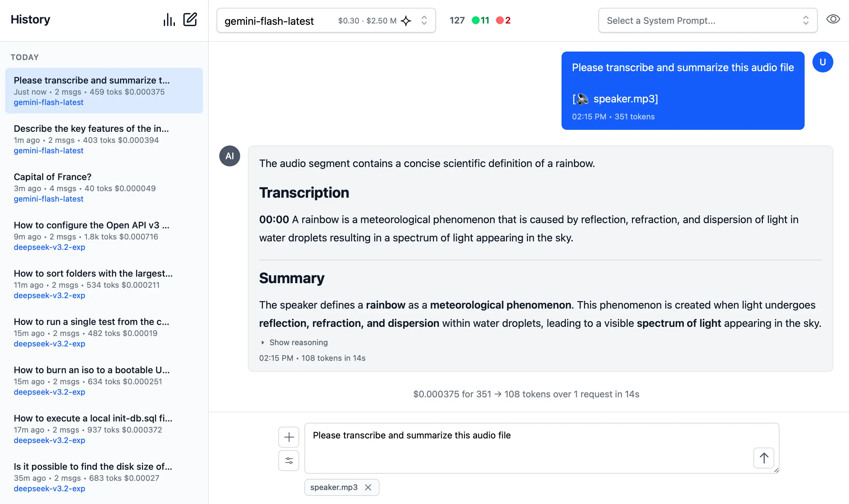Send the message with the up-arrow icon
Viewport: 849px width, 504px height.
tap(764, 458)
